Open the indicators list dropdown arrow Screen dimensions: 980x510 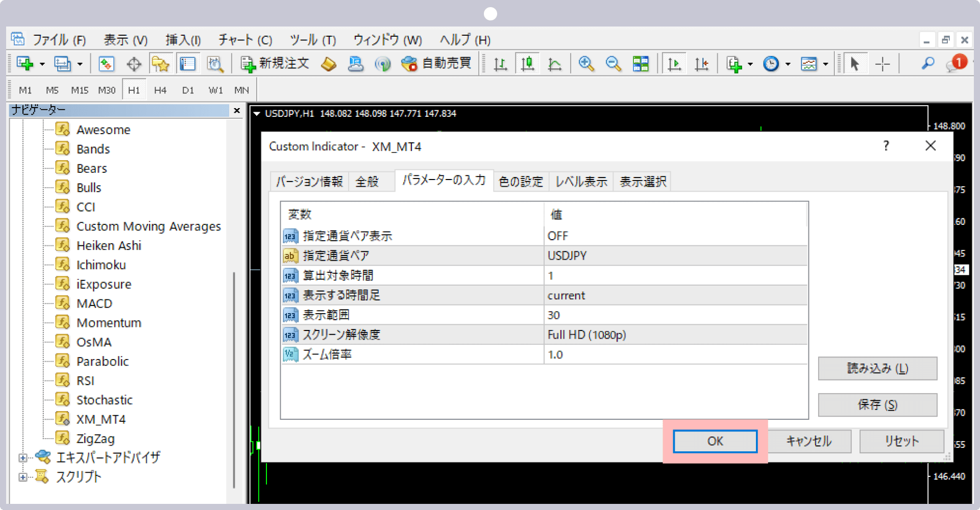[x=750, y=64]
